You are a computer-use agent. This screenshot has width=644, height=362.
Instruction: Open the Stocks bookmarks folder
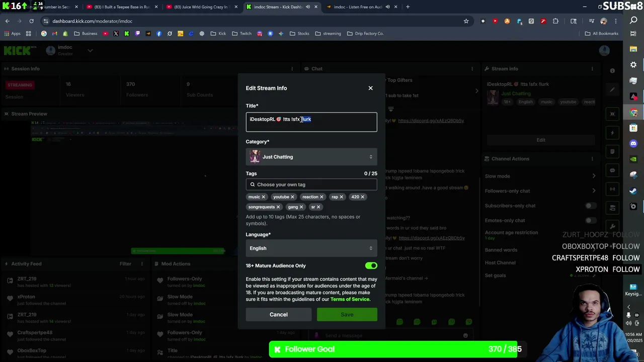tap(299, 34)
